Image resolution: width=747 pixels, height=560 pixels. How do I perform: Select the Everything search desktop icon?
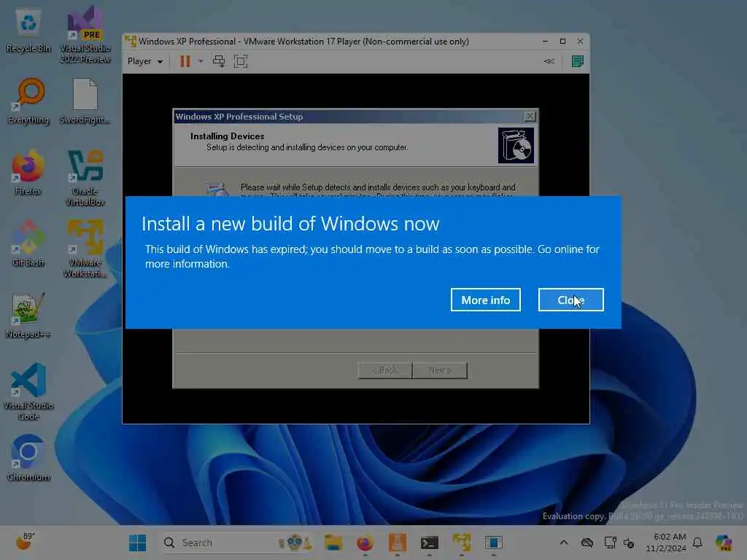coord(28,102)
